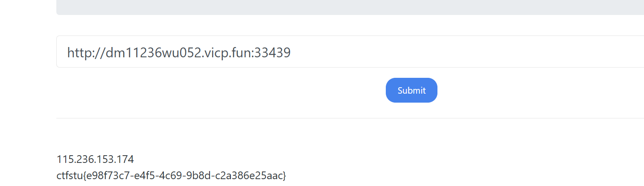Click the ctfstu flag text line
Screen dimensions: 644x186
click(171, 175)
